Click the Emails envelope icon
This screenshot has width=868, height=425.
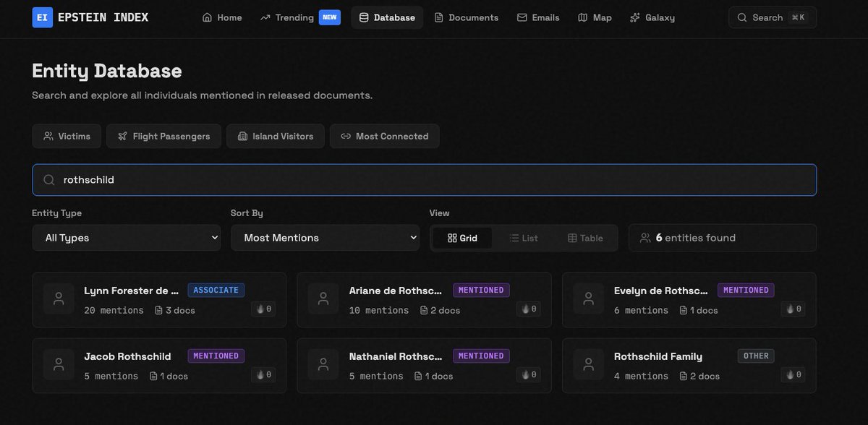pos(522,17)
